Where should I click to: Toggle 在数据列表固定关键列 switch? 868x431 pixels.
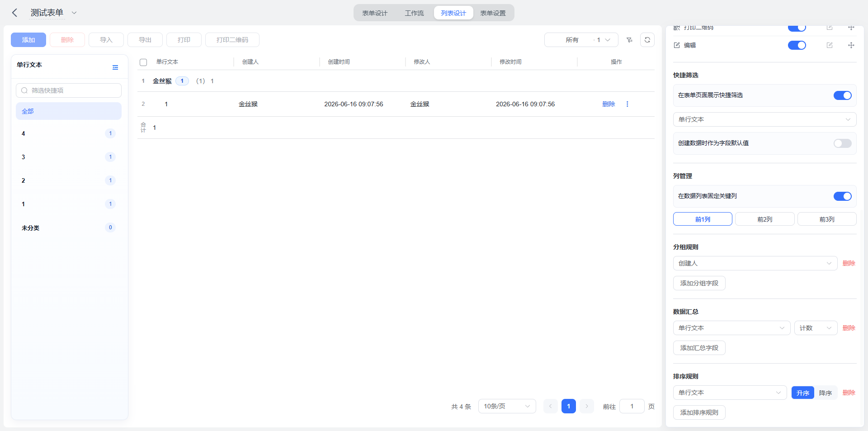[x=842, y=196]
